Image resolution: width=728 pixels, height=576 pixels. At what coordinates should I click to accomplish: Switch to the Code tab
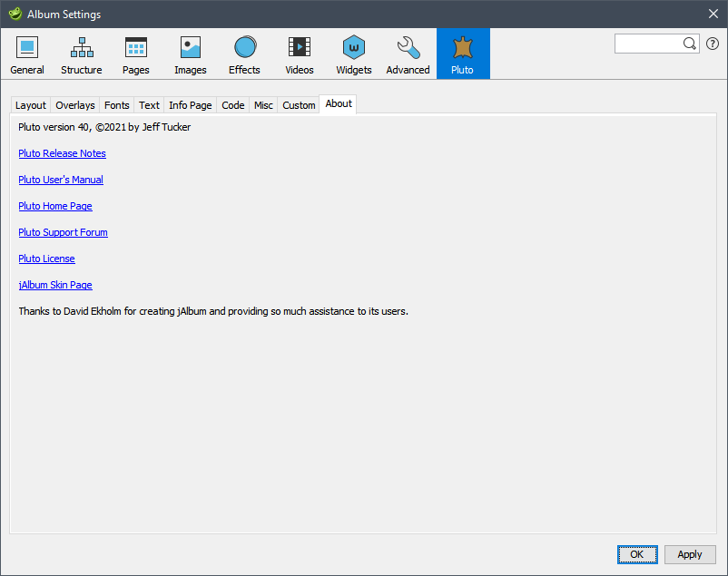click(x=233, y=105)
